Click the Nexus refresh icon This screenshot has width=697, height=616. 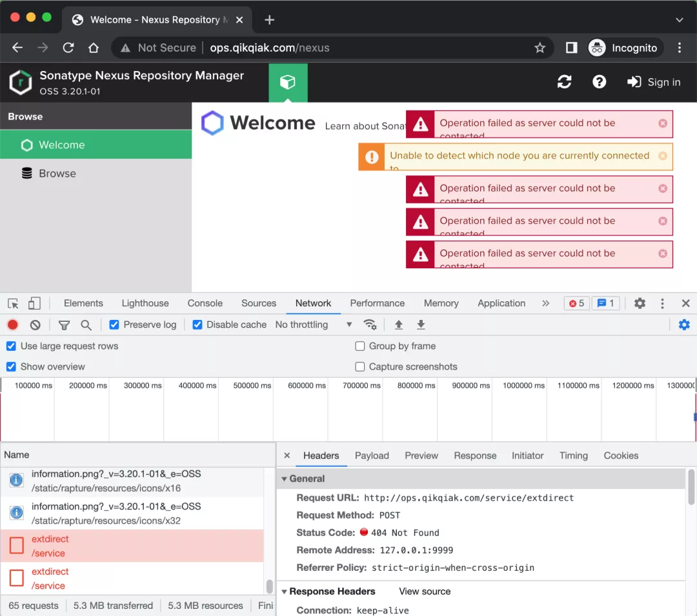[564, 82]
